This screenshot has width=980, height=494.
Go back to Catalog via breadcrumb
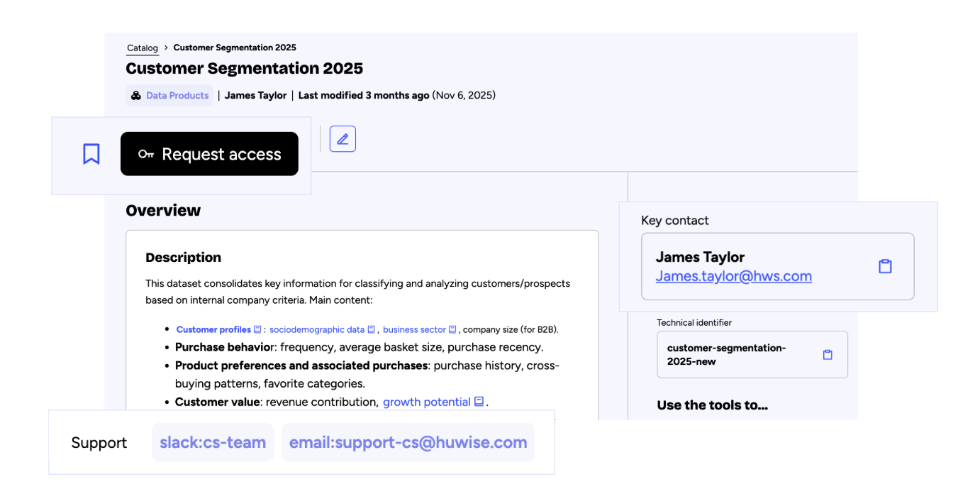(x=143, y=48)
